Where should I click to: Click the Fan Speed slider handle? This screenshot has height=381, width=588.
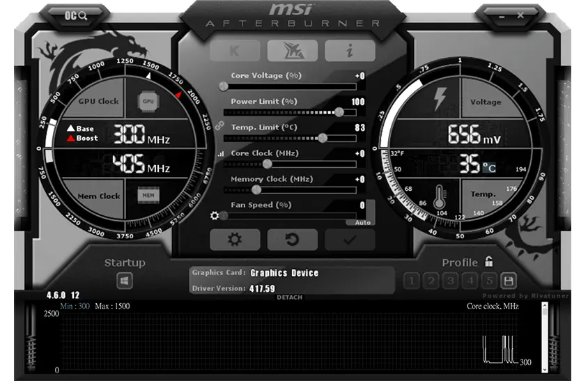tap(224, 216)
